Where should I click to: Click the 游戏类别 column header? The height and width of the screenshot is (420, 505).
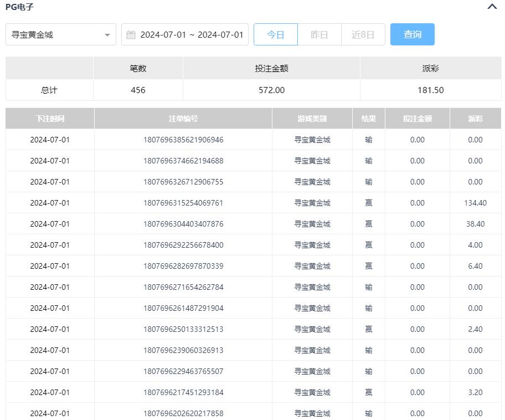pos(312,119)
